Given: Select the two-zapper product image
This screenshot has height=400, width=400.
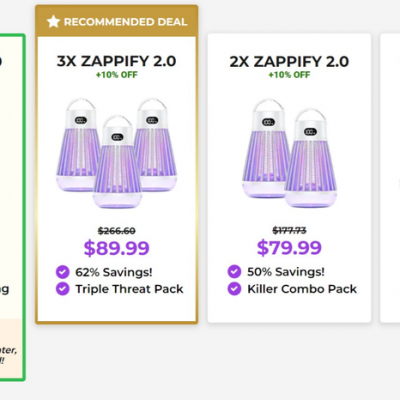Looking at the screenshot, I should 289,153.
